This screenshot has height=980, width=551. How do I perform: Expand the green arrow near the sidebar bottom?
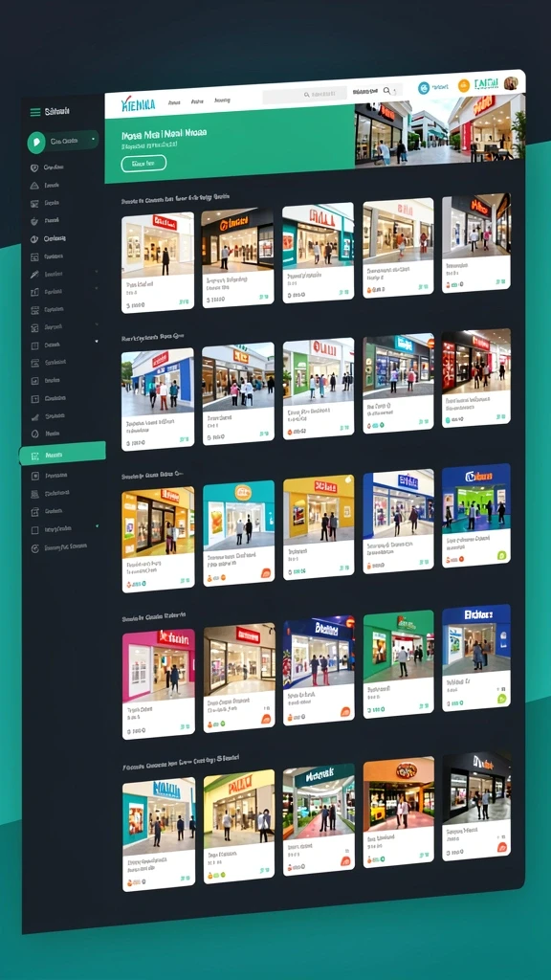[x=97, y=526]
